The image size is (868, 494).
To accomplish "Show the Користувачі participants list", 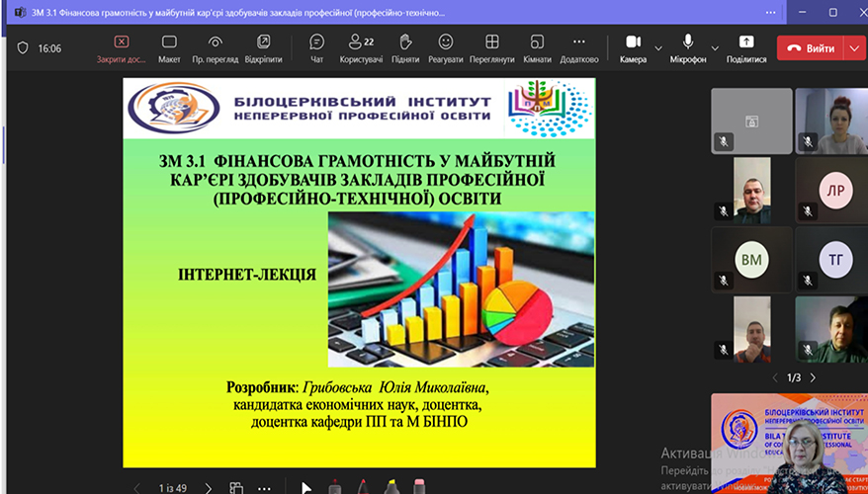I will point(360,47).
